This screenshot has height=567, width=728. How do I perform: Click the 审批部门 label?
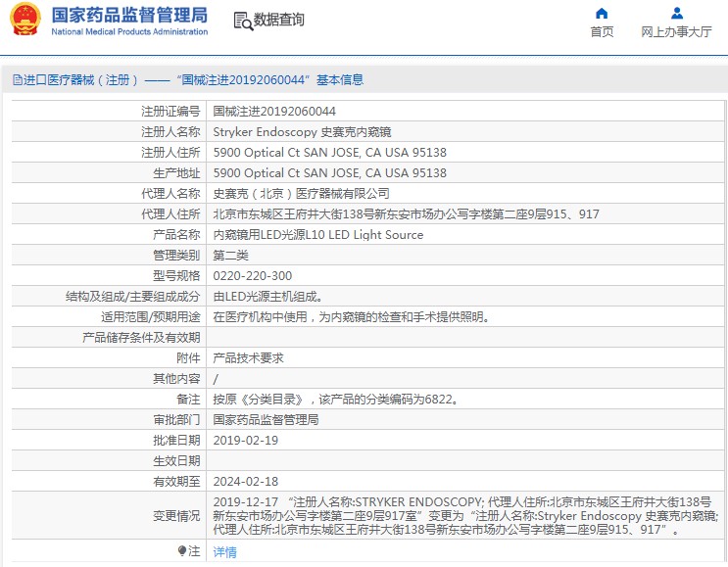click(176, 419)
